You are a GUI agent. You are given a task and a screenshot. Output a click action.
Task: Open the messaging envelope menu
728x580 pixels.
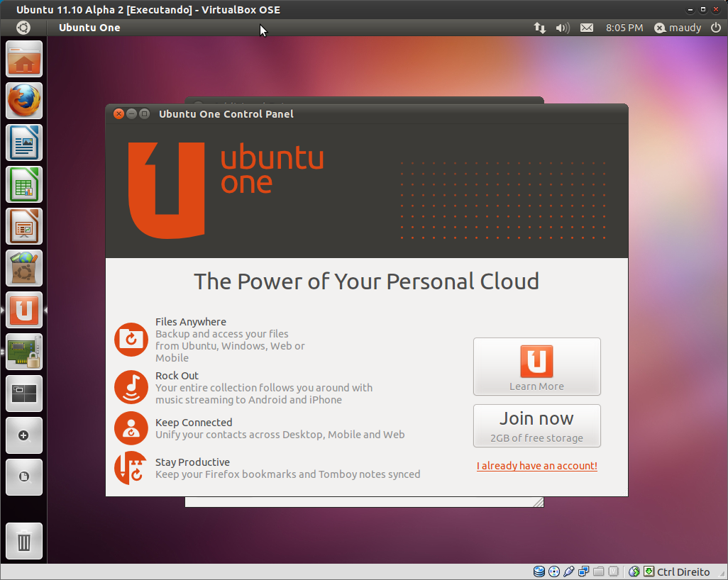pyautogui.click(x=587, y=28)
